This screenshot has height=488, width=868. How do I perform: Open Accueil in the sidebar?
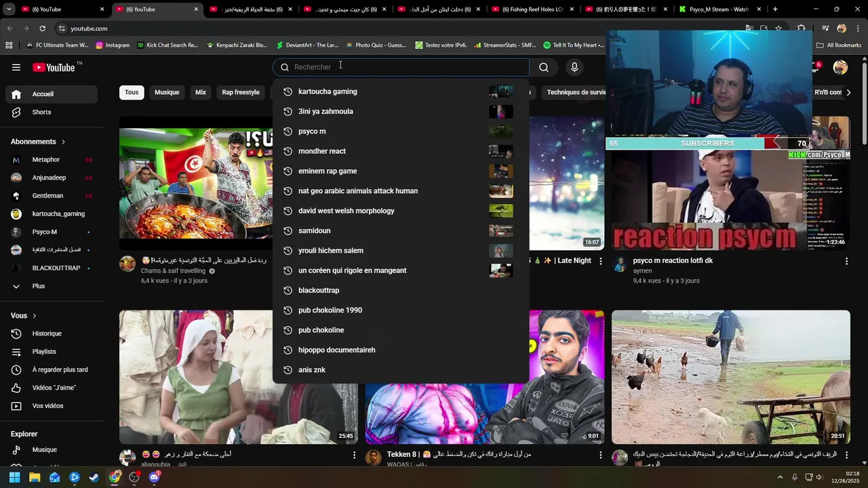[52, 94]
